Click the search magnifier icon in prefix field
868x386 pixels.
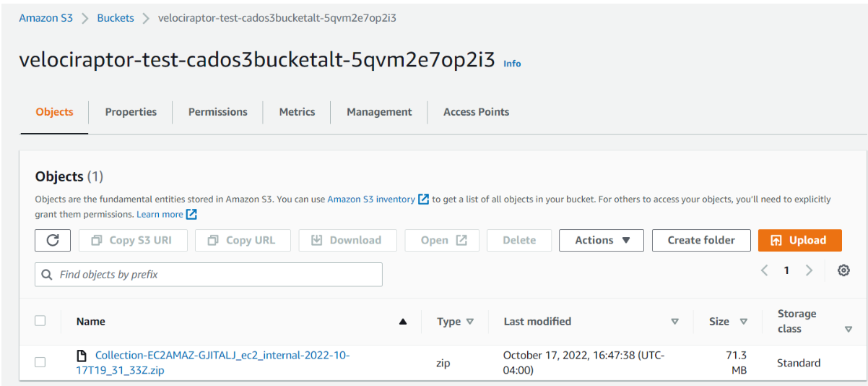click(x=48, y=275)
